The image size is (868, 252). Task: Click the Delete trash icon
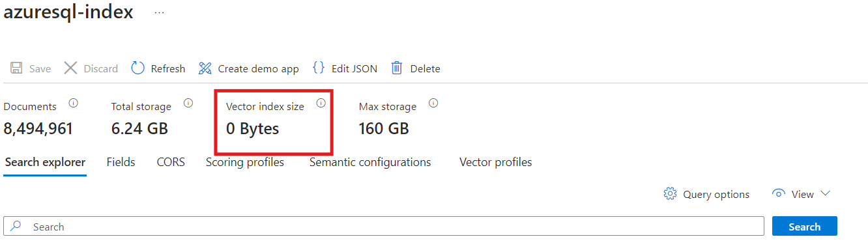(396, 68)
